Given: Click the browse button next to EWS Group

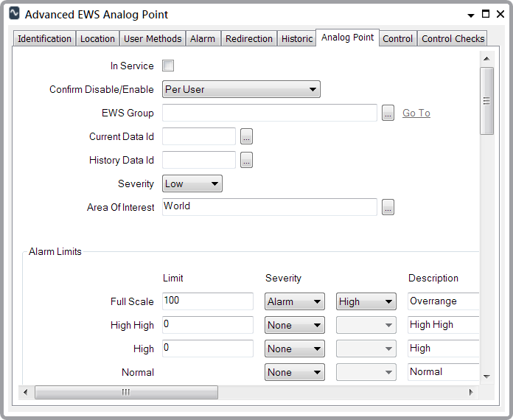Looking at the screenshot, I should pos(388,113).
